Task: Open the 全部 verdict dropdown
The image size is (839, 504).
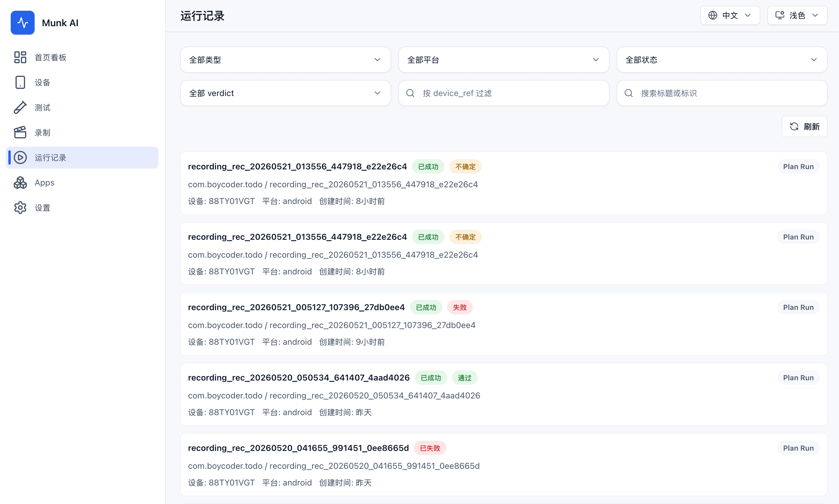Action: [286, 93]
